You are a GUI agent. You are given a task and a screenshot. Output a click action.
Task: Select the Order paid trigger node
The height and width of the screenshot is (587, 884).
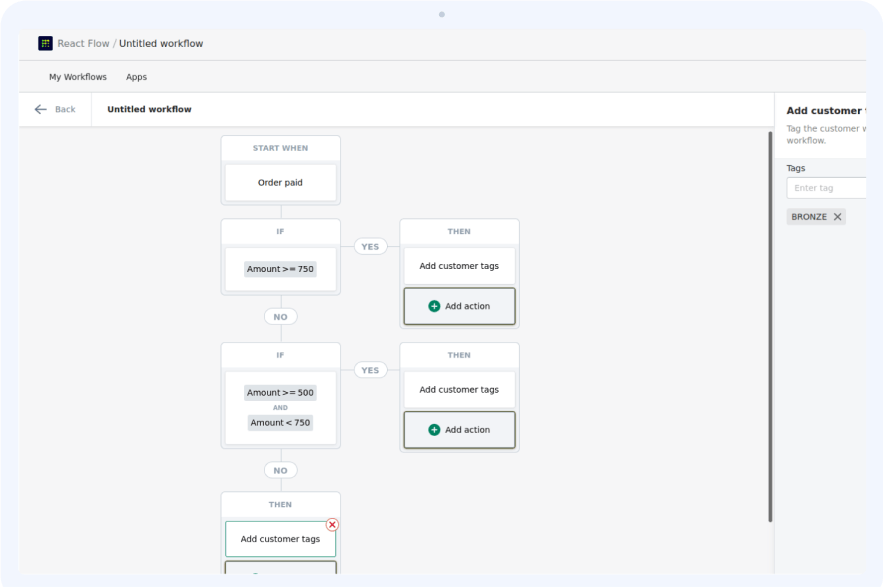coord(280,183)
